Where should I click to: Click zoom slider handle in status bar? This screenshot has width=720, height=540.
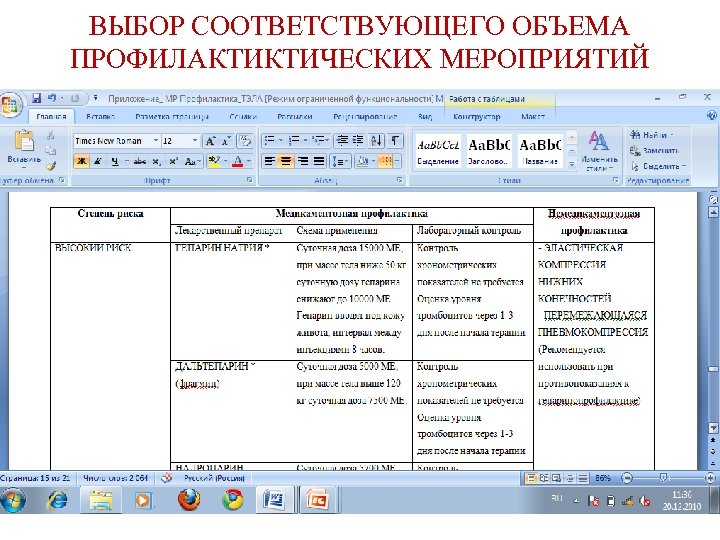(x=663, y=478)
